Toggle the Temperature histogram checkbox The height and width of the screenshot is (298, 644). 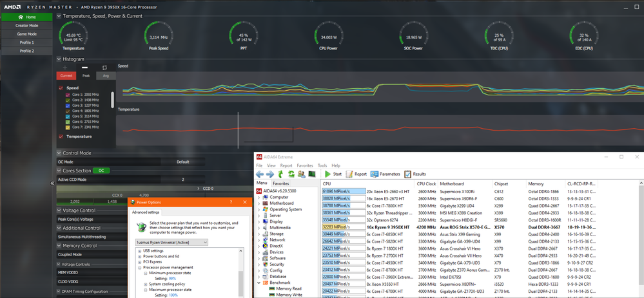[x=61, y=136]
